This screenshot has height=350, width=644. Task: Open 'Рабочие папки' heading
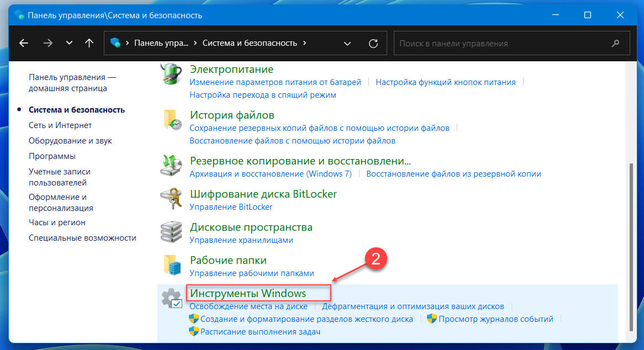pyautogui.click(x=228, y=261)
